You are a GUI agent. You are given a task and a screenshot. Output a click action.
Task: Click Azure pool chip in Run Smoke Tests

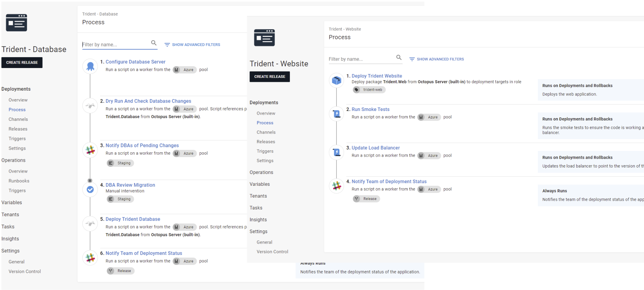pyautogui.click(x=429, y=117)
